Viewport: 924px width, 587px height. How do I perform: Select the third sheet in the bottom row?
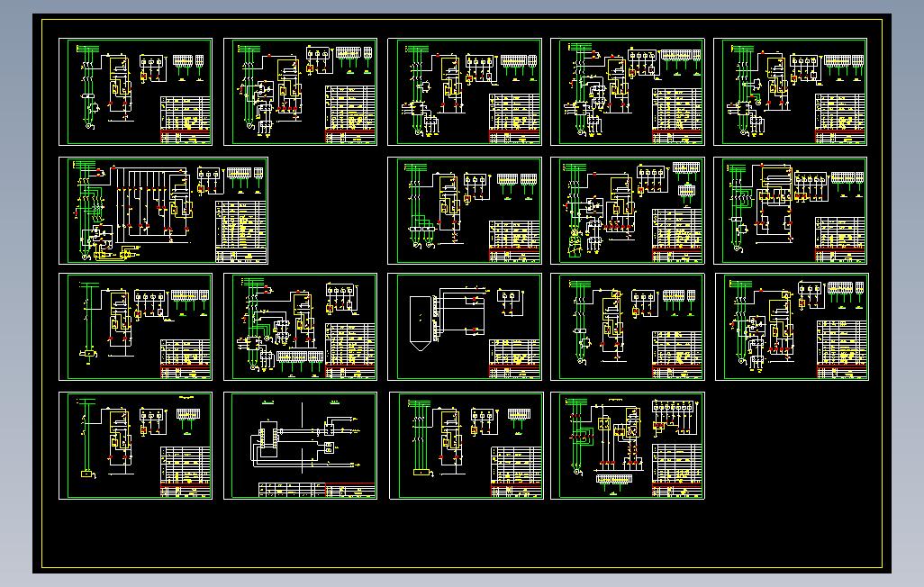tap(467, 446)
